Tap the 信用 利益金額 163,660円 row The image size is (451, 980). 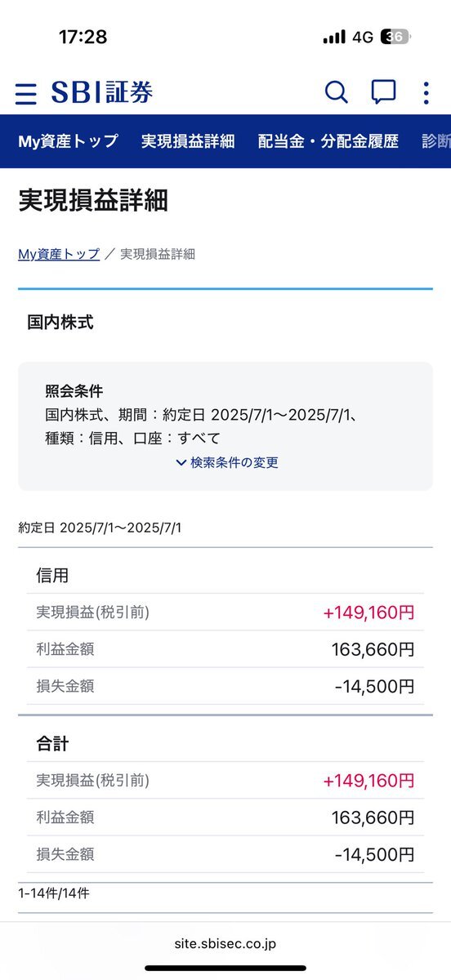pos(225,649)
